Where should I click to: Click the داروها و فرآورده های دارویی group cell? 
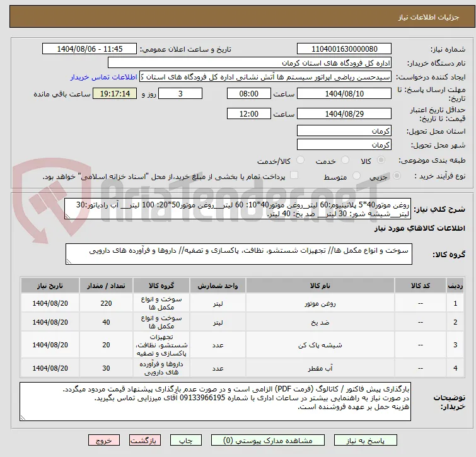click(161, 368)
